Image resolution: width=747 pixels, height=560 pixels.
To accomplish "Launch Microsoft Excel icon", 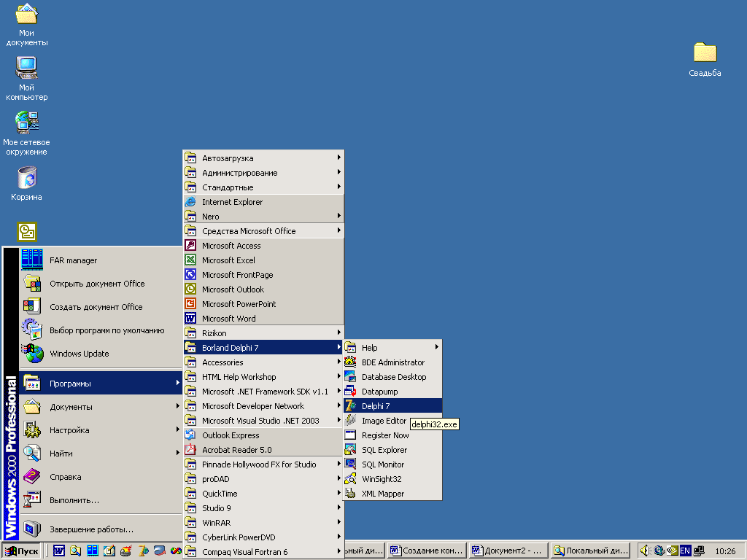I will click(x=190, y=260).
